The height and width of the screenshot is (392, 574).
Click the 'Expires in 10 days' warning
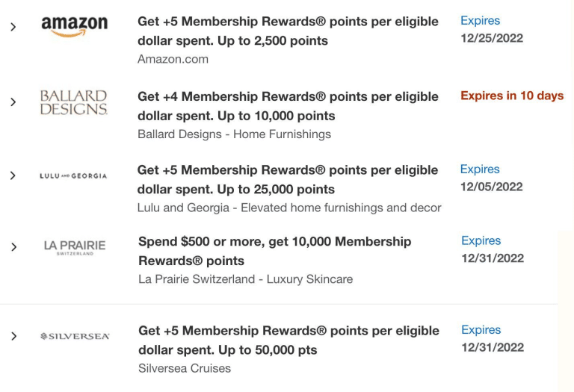click(512, 96)
